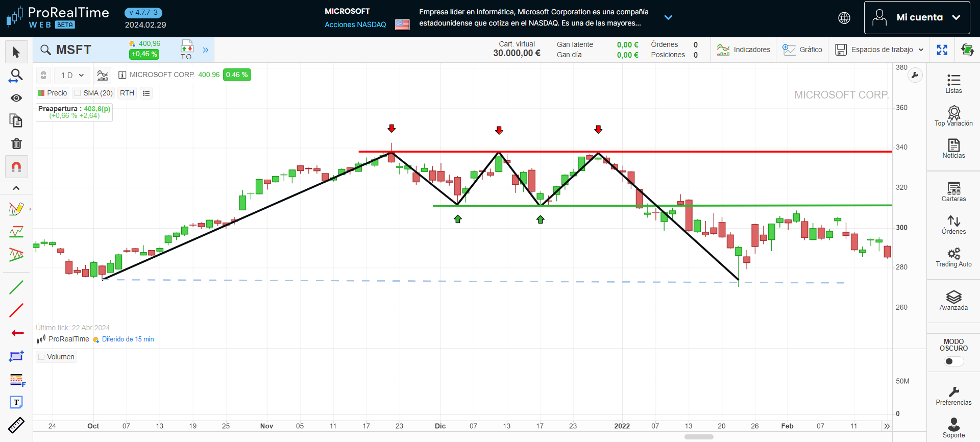The image size is (980, 442).
Task: Choose the red line drawing tool
Action: coord(16,310)
